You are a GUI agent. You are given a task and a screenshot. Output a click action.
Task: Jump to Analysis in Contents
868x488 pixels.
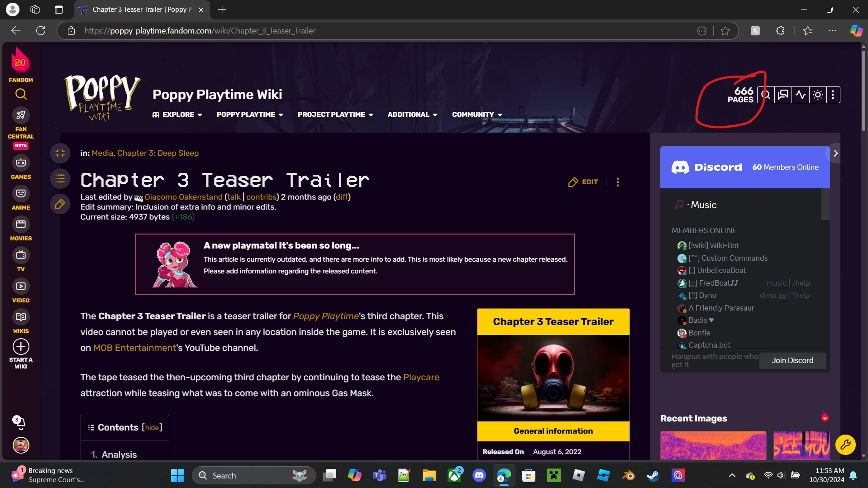[x=119, y=455]
